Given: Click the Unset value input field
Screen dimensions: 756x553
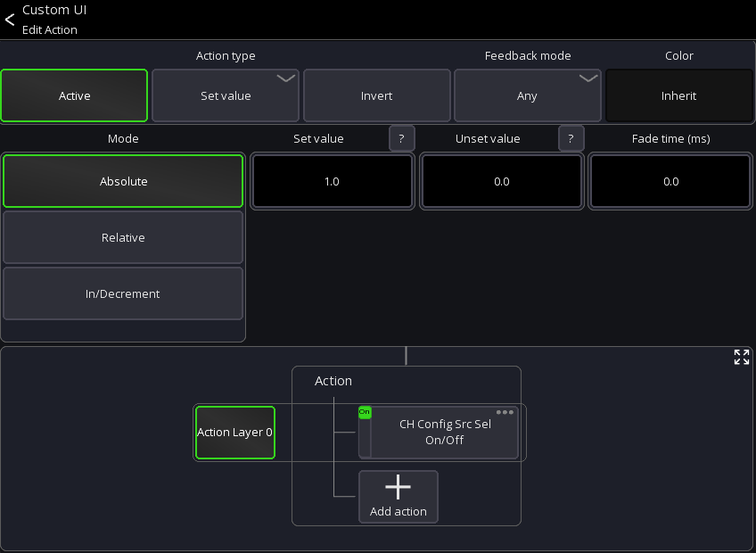Looking at the screenshot, I should [x=501, y=181].
